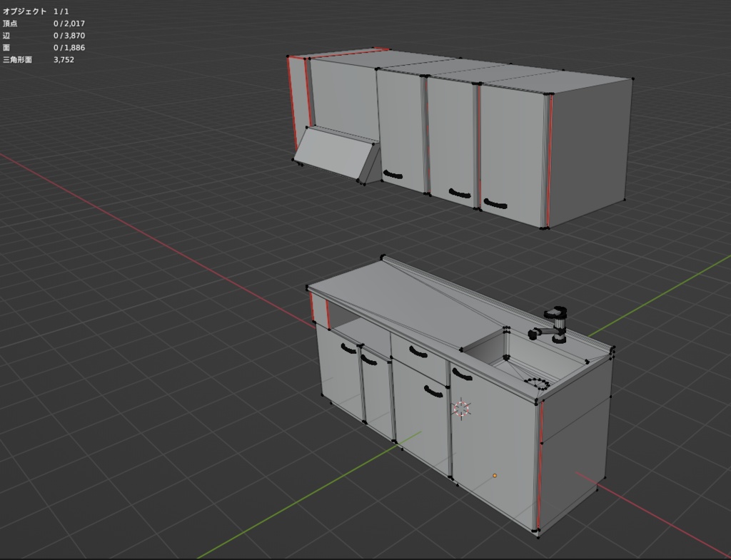Click the vertex value 0 / 2,017

[69, 24]
